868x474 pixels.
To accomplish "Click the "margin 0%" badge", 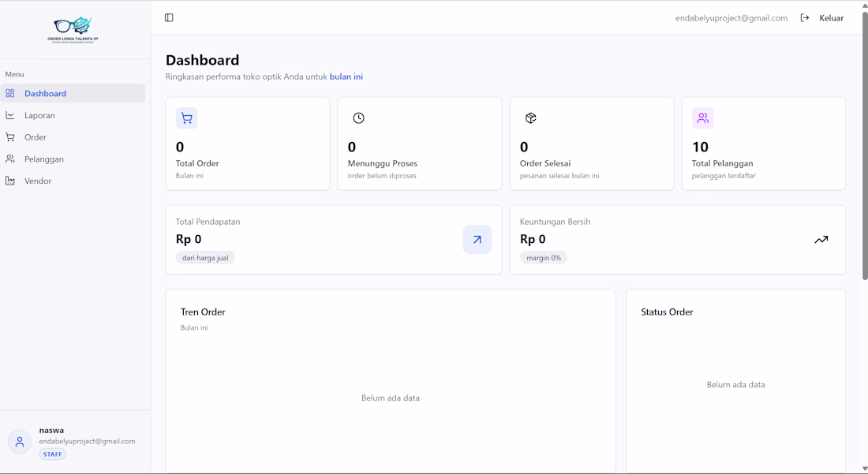I will 544,258.
